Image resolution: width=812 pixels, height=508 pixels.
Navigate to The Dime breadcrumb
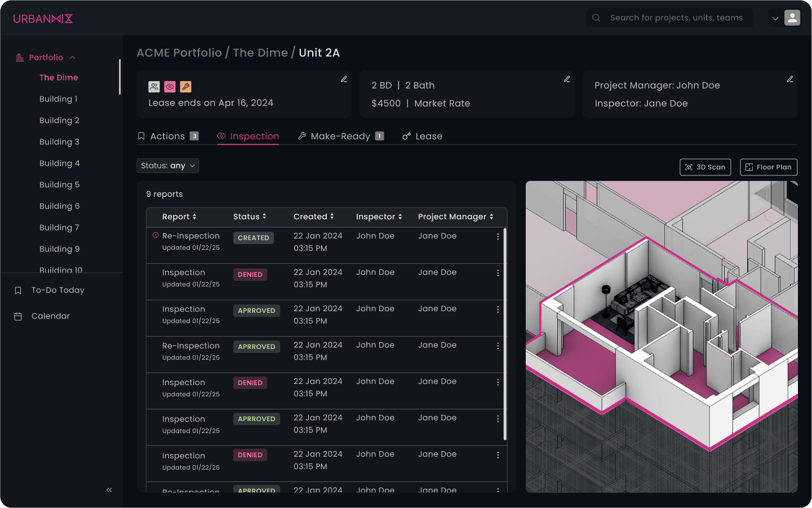(x=260, y=53)
